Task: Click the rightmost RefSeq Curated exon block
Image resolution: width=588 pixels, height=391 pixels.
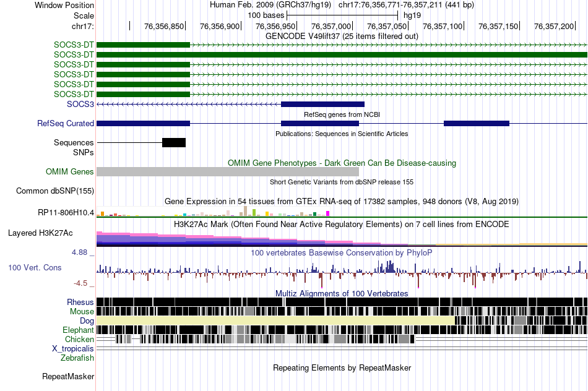Action: point(477,123)
